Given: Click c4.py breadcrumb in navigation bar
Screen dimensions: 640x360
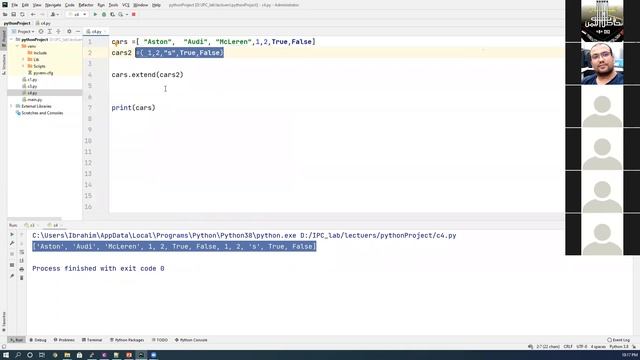Looking at the screenshot, I should click(x=43, y=23).
